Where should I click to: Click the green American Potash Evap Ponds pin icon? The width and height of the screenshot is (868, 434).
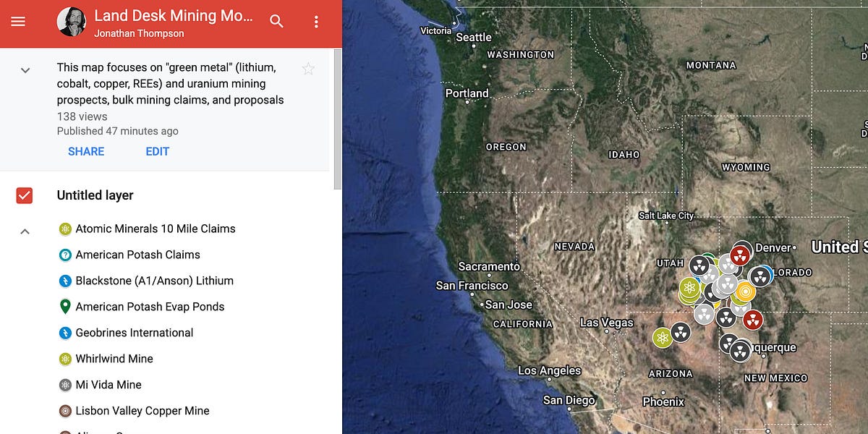click(x=64, y=307)
